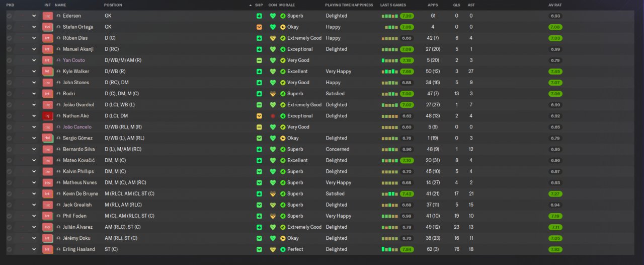Click Nathan Aké's red Inj injury badge
644x265 pixels.
pos(48,116)
